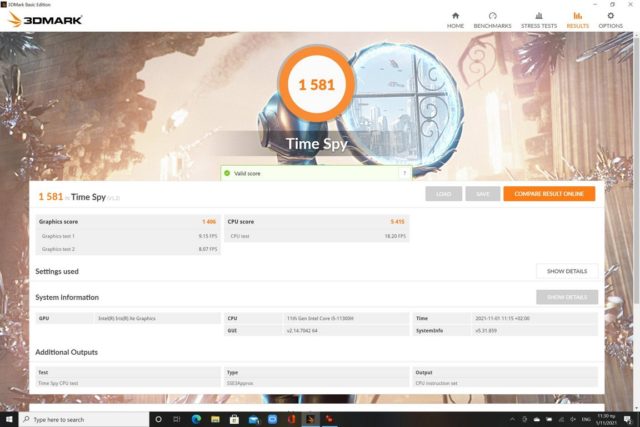The image size is (640, 427).
Task: Show details for Settings used
Action: coord(567,271)
